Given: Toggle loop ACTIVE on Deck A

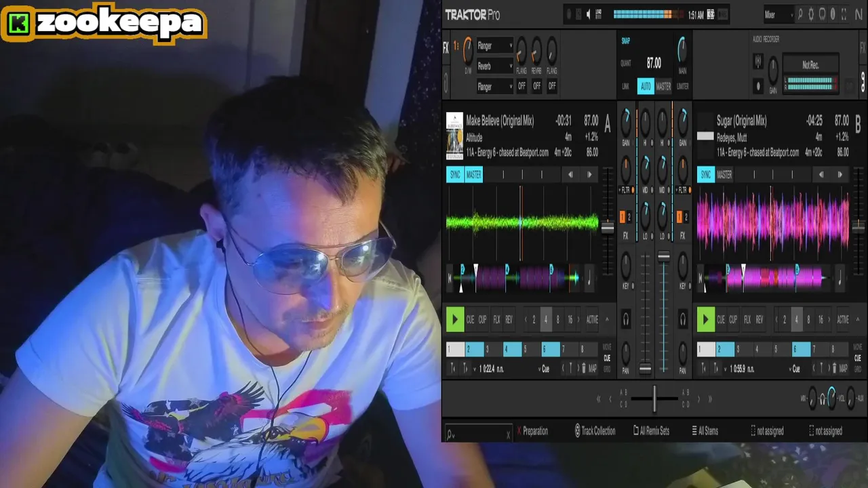Looking at the screenshot, I should click(x=592, y=319).
